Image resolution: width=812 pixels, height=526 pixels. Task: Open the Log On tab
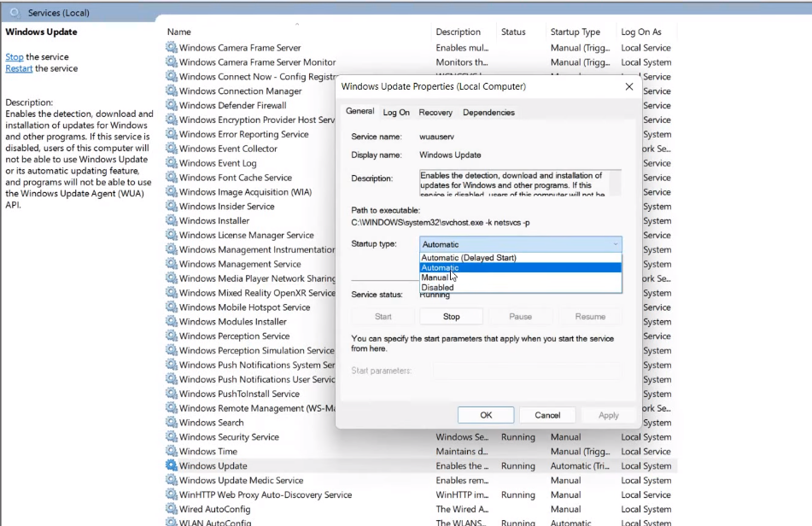(396, 113)
